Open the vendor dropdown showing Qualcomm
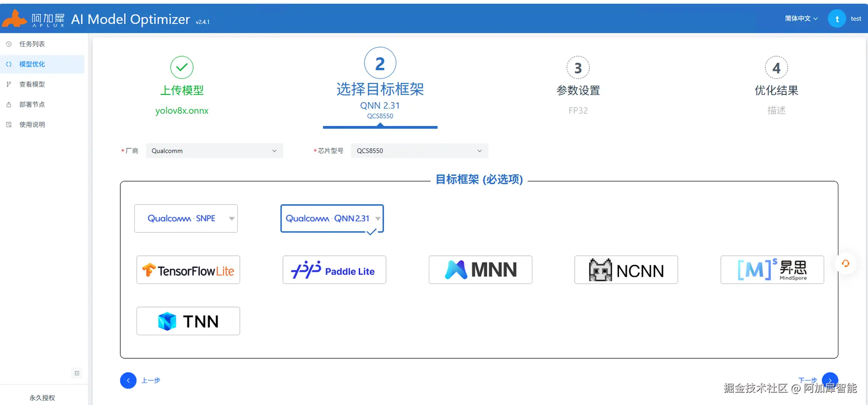Screen dimensions: 868x405 [x=214, y=151]
